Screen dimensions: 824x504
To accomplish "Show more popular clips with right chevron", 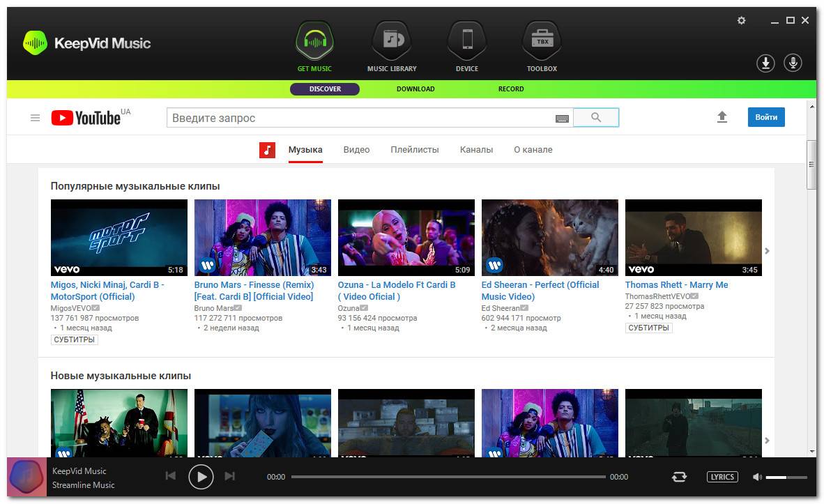I will pyautogui.click(x=767, y=251).
